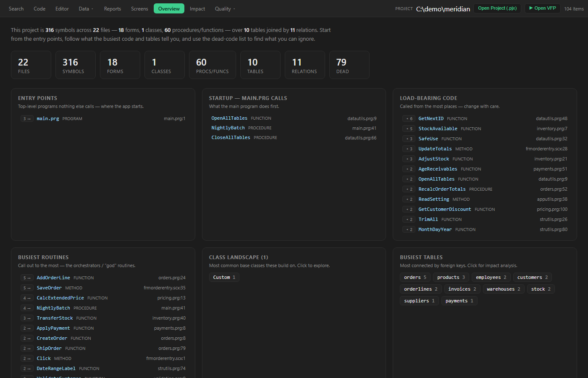Screen dimensions: 588x378
Task: Select the stock table chip
Action: tap(541, 289)
